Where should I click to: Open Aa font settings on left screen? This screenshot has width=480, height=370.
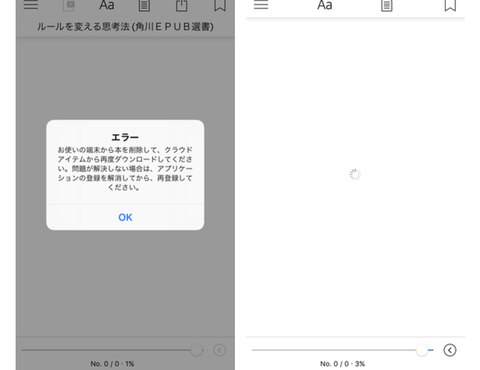[107, 5]
